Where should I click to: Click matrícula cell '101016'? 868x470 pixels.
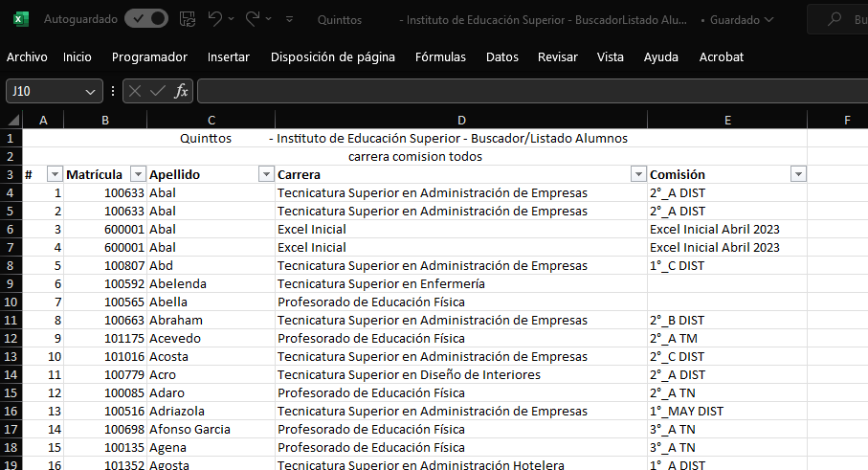pyautogui.click(x=105, y=356)
